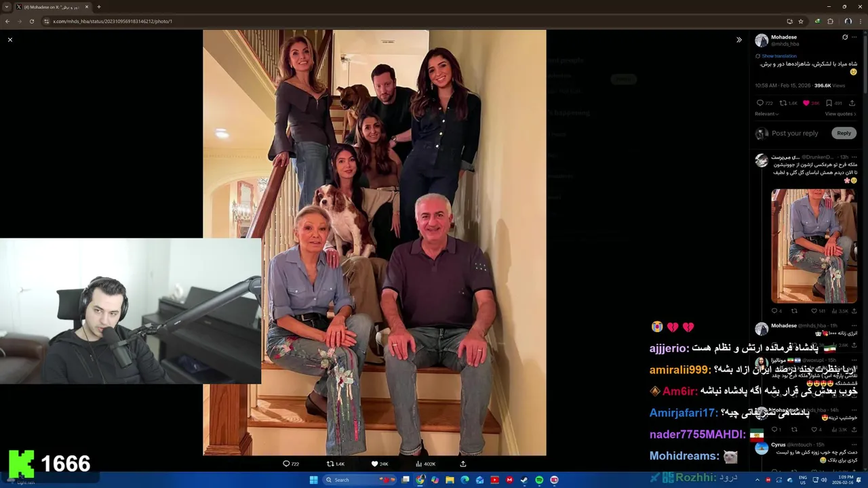Reload the current page

[x=33, y=21]
